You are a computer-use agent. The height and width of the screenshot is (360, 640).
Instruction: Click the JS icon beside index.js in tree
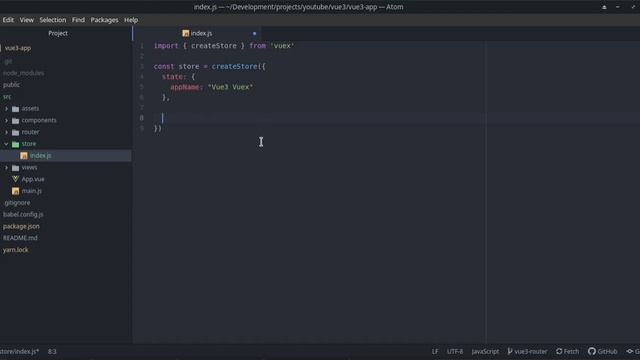click(x=24, y=156)
